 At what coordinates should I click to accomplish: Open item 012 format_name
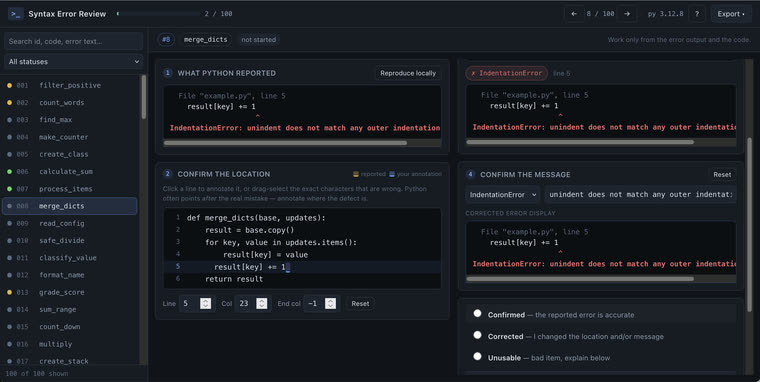[x=70, y=275]
